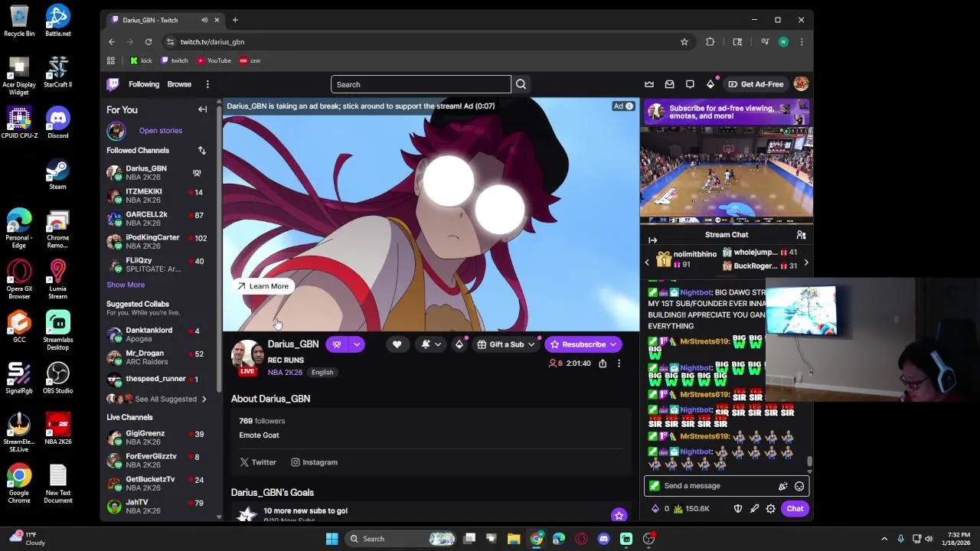Show next gift leaderboard entries
Viewport: 980px width, 551px height.
(x=805, y=263)
